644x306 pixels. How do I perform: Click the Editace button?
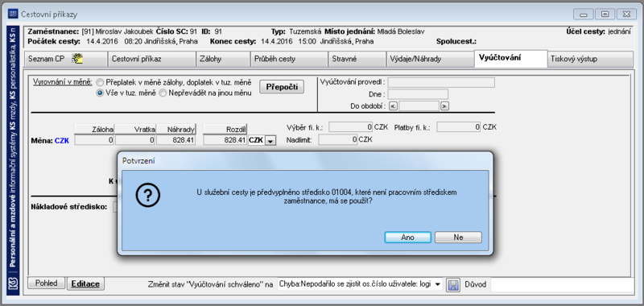coord(86,283)
